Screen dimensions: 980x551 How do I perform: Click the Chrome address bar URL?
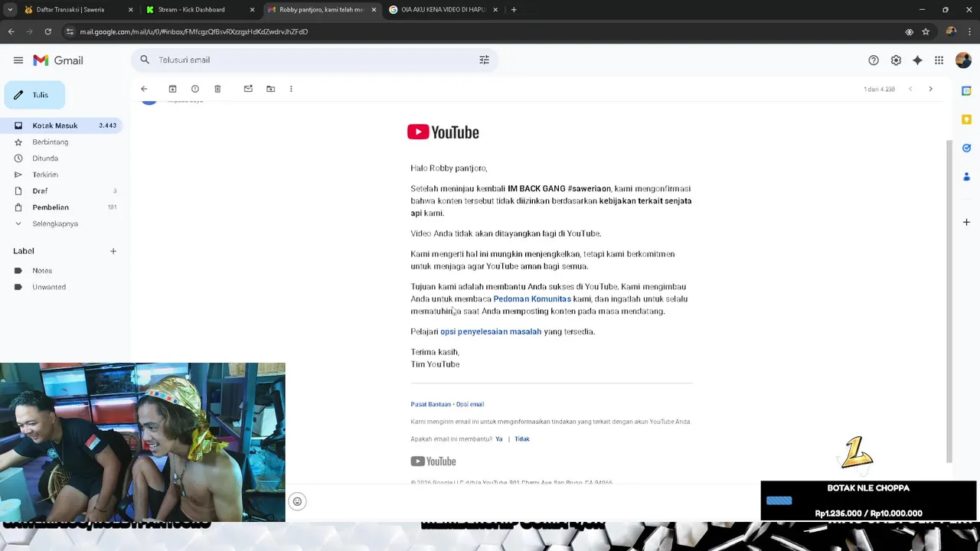click(x=194, y=31)
